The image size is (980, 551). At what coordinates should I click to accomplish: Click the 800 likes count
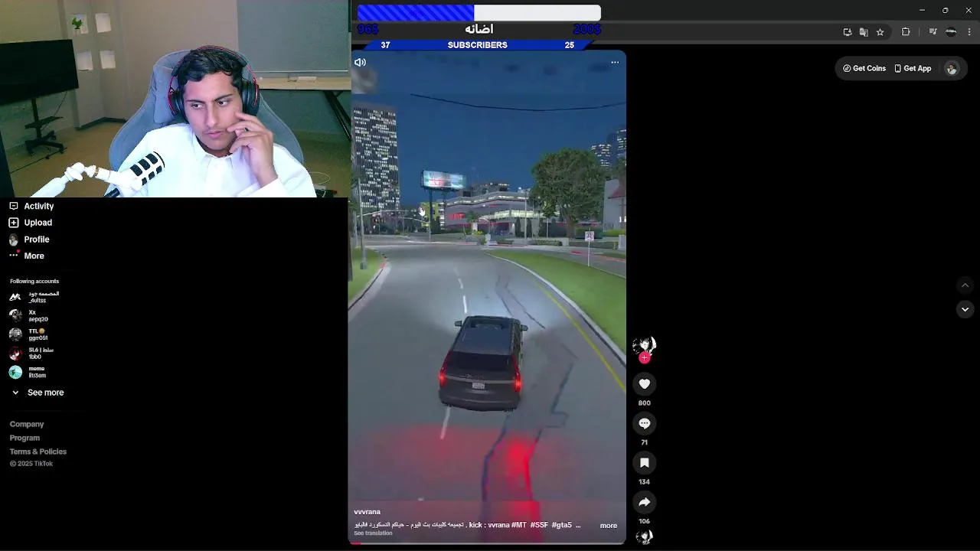(644, 403)
